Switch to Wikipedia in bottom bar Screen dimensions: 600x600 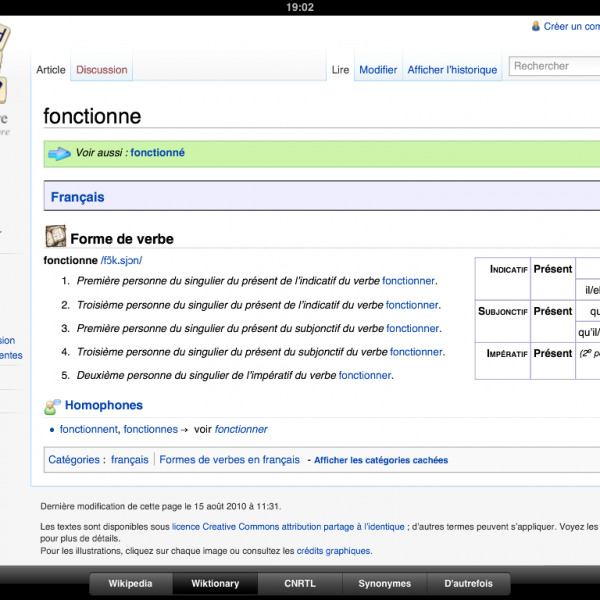130,583
